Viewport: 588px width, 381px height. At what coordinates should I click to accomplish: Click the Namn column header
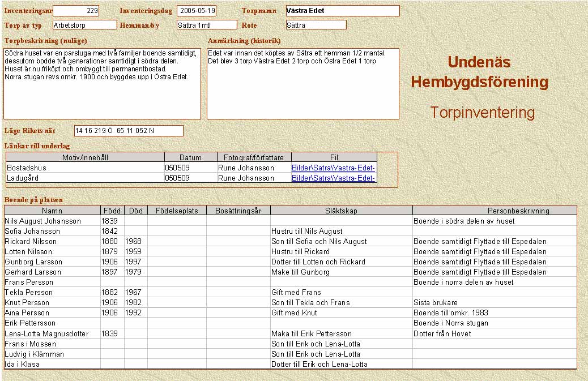[x=52, y=211]
